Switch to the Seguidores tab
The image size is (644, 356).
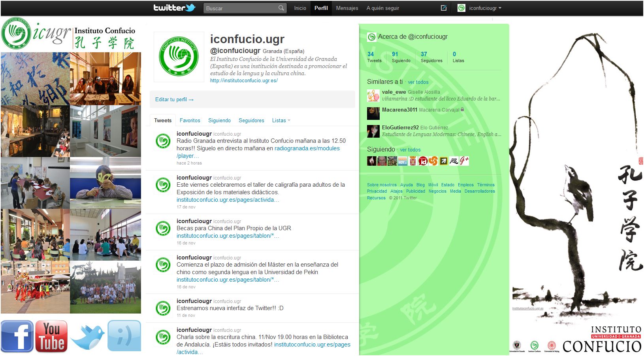click(251, 120)
